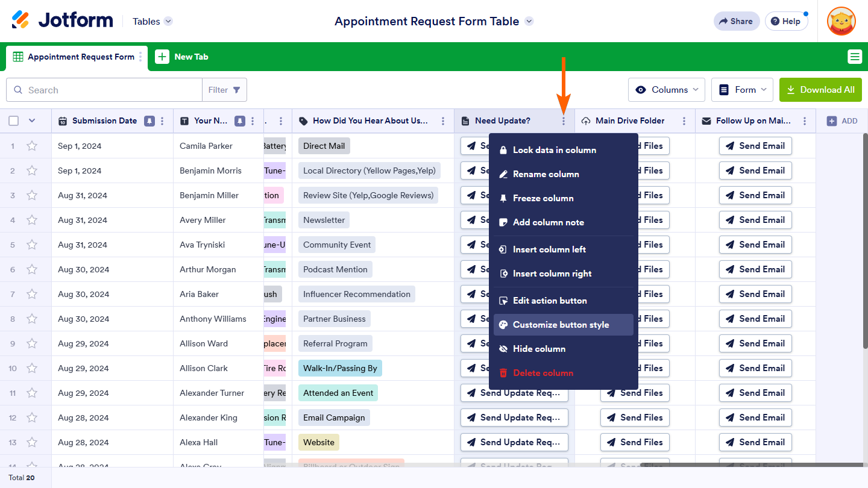Image resolution: width=868 pixels, height=488 pixels.
Task: Open the Your Name column options menu
Action: (253, 121)
